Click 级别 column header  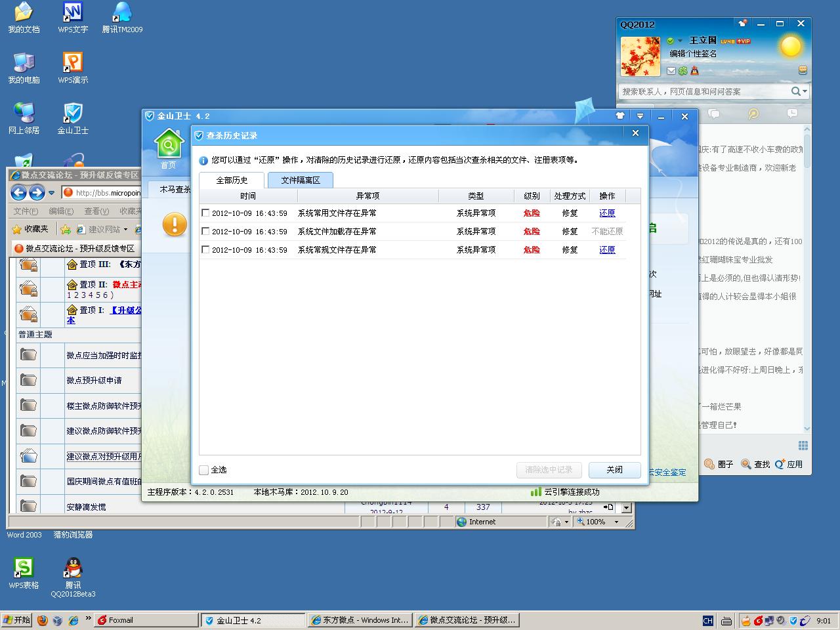pos(532,196)
